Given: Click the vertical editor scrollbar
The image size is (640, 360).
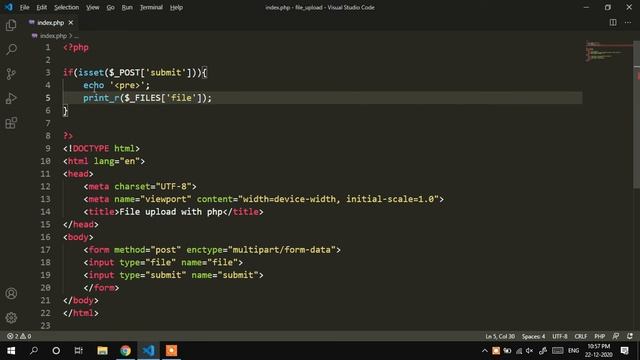Looking at the screenshot, I should (x=636, y=114).
